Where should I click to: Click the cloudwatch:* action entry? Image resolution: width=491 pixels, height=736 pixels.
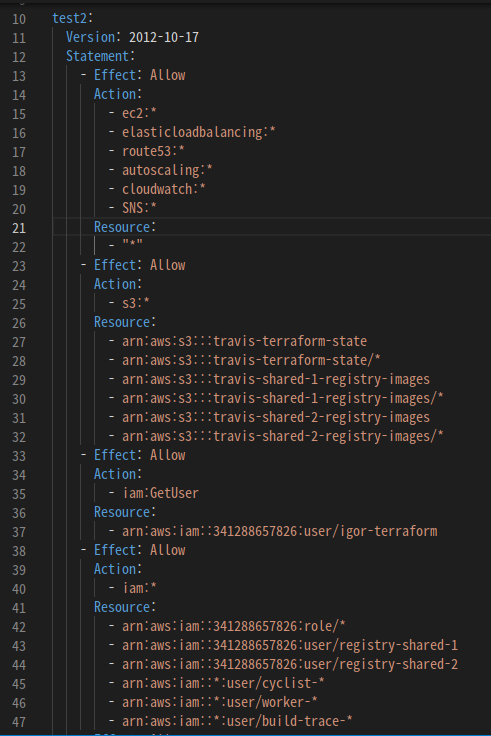(x=164, y=189)
